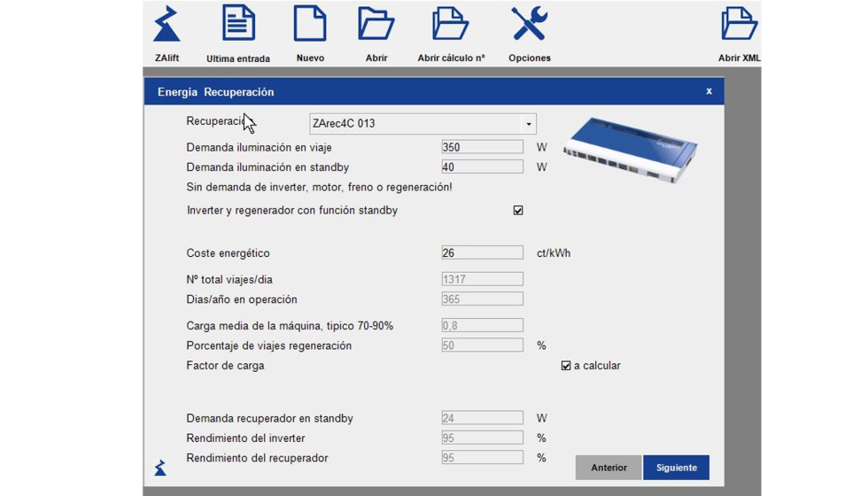The width and height of the screenshot is (868, 496).
Task: Open Opciones wrench and screwdriver icon
Action: (x=529, y=24)
